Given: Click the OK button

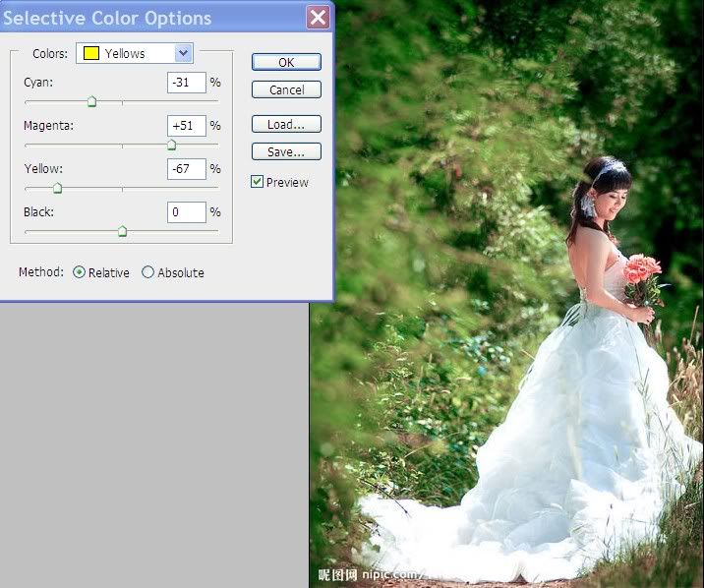Looking at the screenshot, I should click(x=286, y=62).
